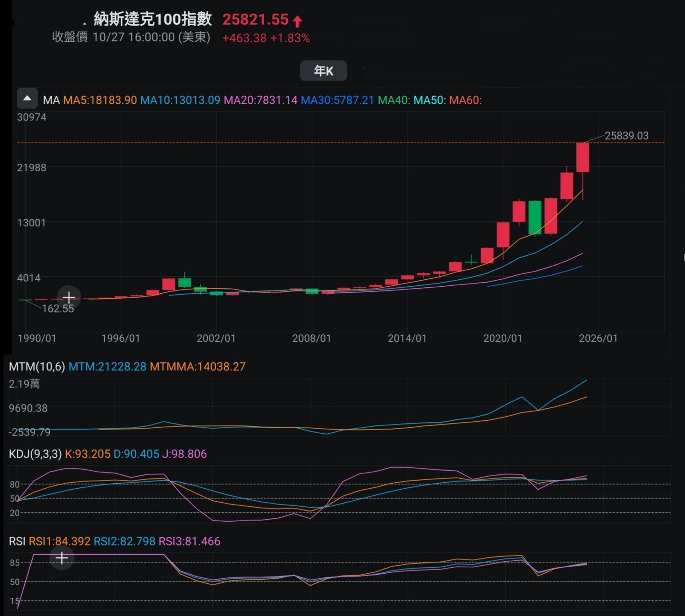Viewport: 685px width, 616px height.
Task: Collapse the MA indicator legend arrow
Action: click(x=27, y=99)
